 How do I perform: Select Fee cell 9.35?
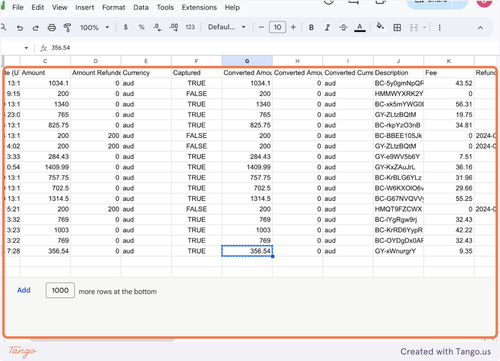click(x=449, y=251)
